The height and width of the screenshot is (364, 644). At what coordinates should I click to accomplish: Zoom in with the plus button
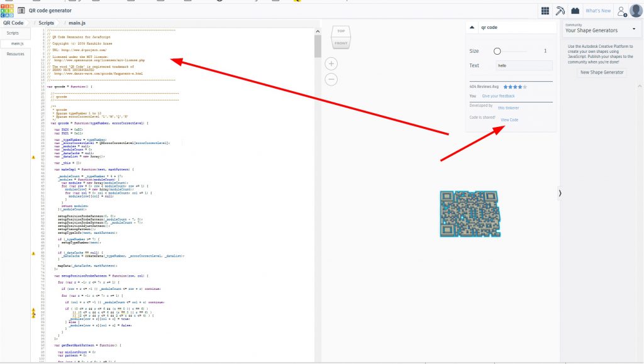coord(332,63)
